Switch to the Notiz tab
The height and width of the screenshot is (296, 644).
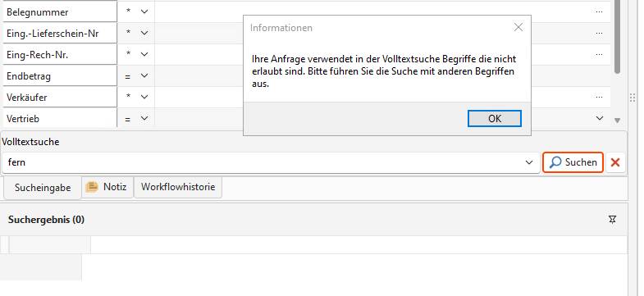coord(107,187)
